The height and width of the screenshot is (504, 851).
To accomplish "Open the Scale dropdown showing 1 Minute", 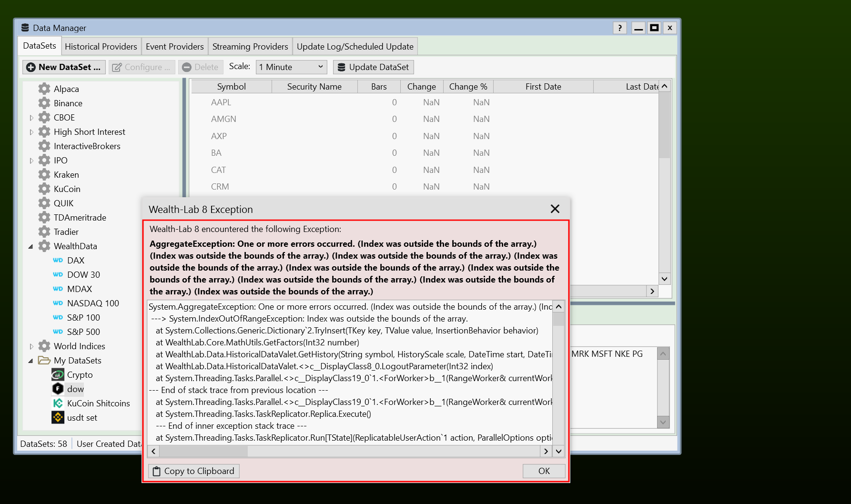I will pyautogui.click(x=291, y=67).
